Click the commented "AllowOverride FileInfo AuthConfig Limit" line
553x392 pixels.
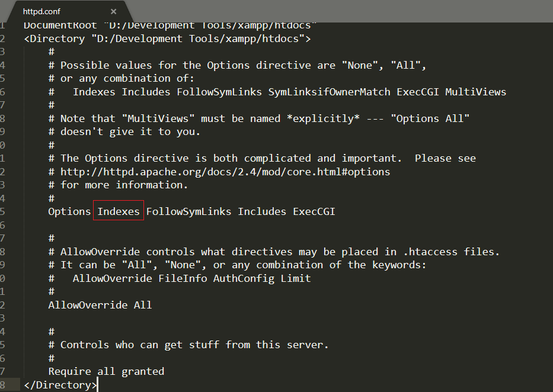pos(191,278)
